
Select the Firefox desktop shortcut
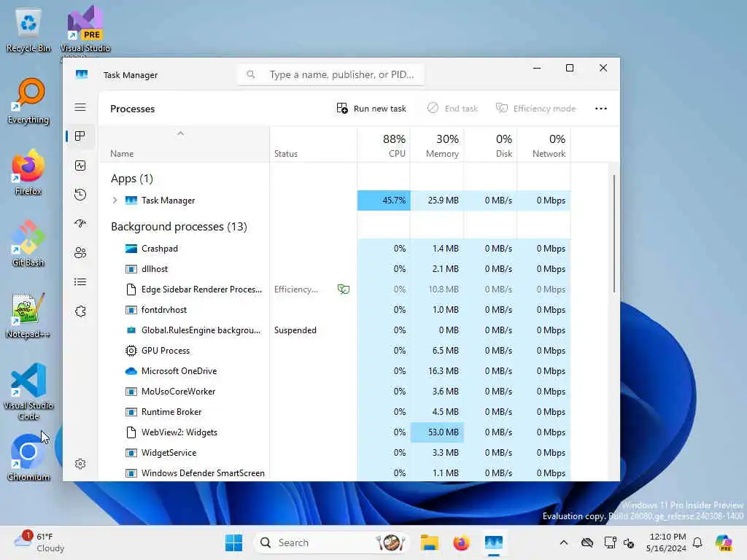(x=28, y=173)
